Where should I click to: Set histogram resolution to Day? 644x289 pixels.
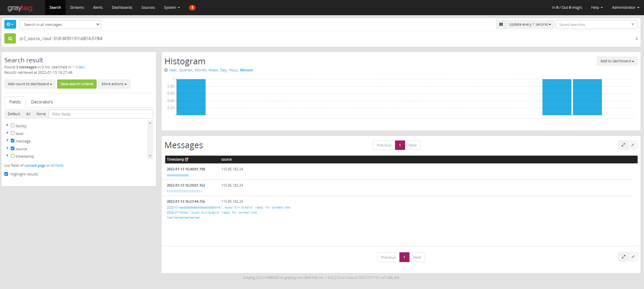tap(223, 70)
